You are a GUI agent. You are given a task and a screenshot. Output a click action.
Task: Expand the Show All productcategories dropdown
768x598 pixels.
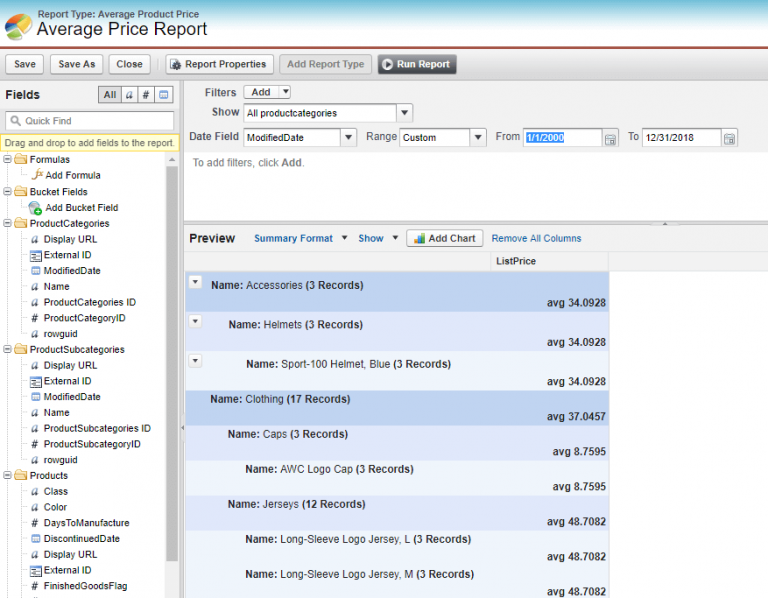[404, 113]
